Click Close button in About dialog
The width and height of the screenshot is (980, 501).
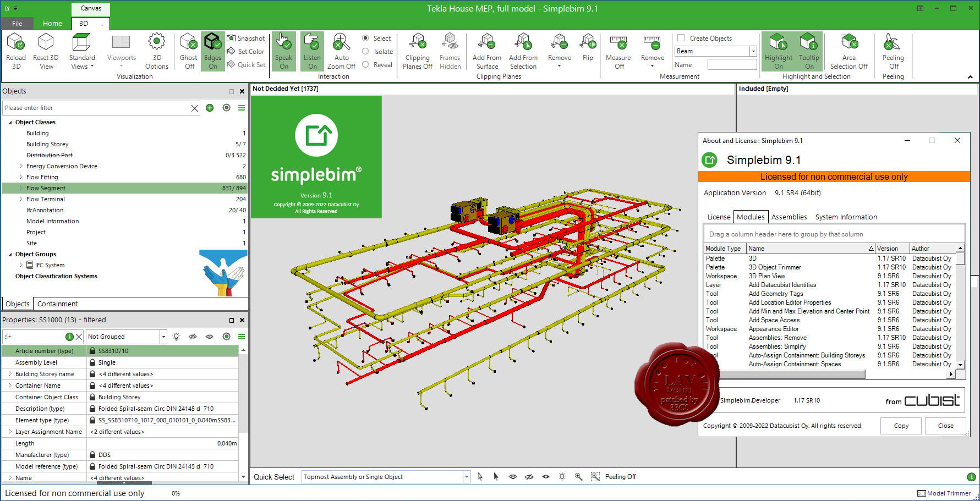[946, 426]
